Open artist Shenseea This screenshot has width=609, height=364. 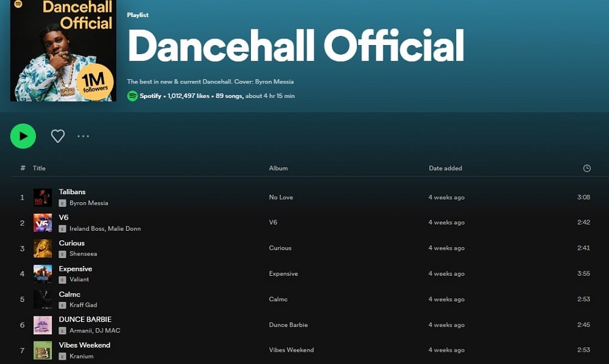[83, 254]
